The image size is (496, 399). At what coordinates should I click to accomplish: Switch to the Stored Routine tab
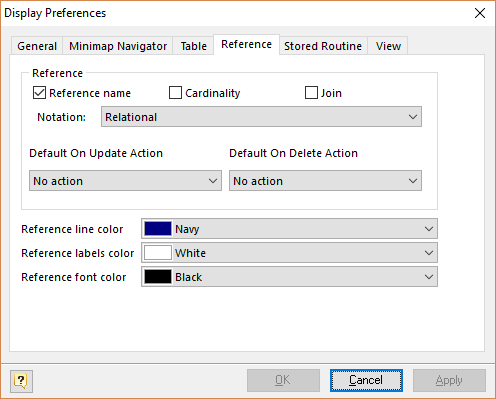tap(323, 46)
